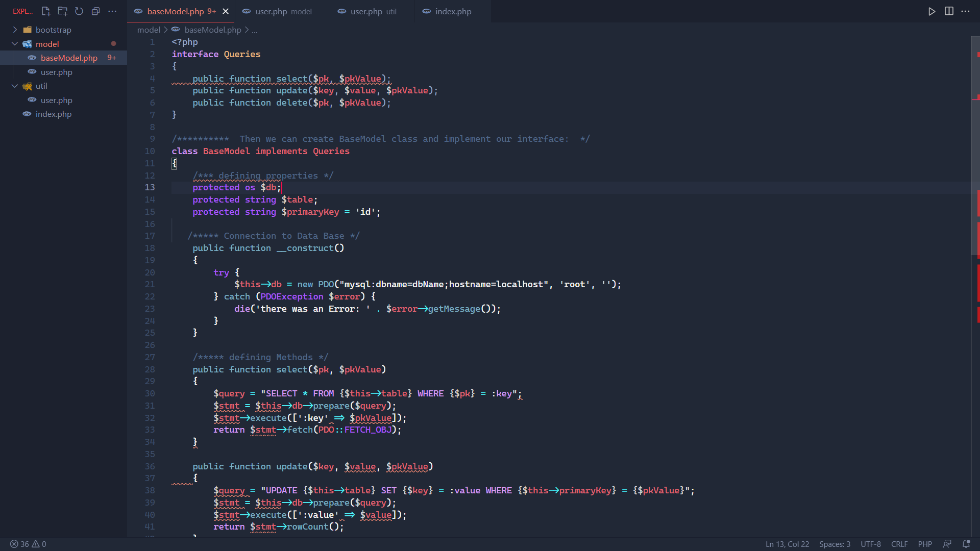Open baseModel.php in the file tree
Image resolution: width=980 pixels, height=551 pixels.
pyautogui.click(x=63, y=58)
